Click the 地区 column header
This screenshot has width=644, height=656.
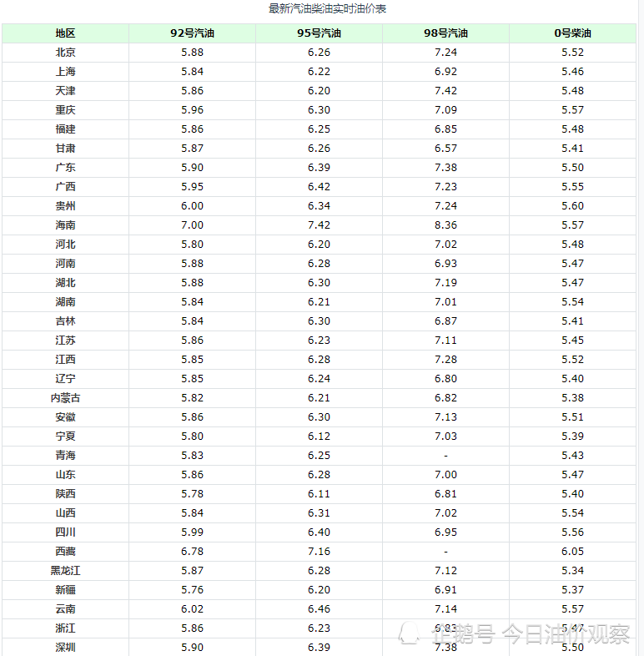coord(65,33)
